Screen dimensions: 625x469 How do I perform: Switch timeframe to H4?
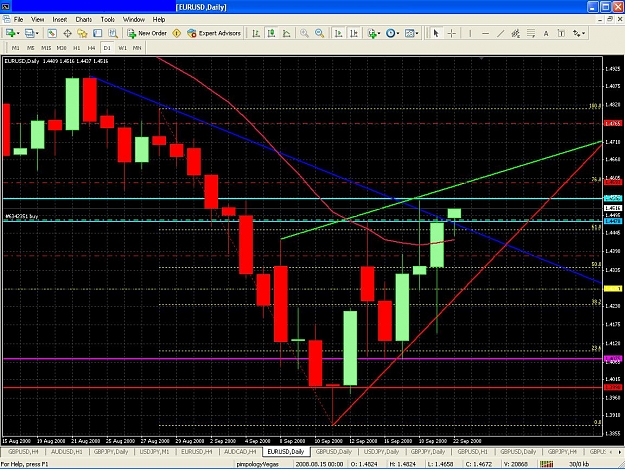[x=92, y=48]
